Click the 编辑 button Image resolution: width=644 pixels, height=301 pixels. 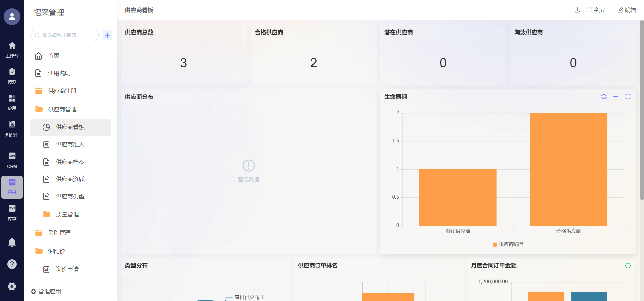pyautogui.click(x=627, y=10)
